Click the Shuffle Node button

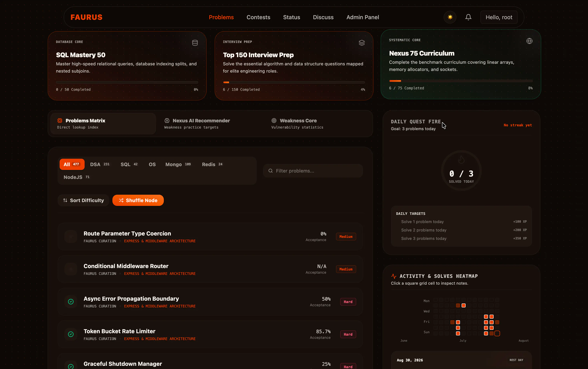coord(138,200)
